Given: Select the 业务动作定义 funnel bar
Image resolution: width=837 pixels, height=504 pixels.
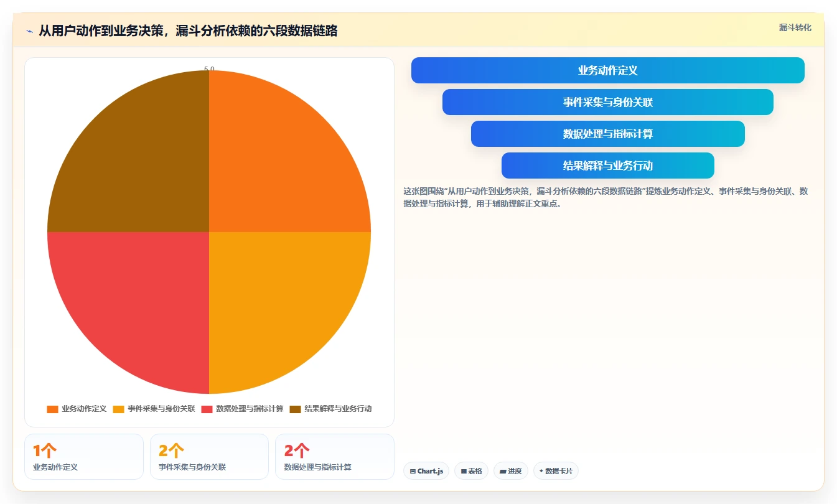Looking at the screenshot, I should click(x=608, y=70).
